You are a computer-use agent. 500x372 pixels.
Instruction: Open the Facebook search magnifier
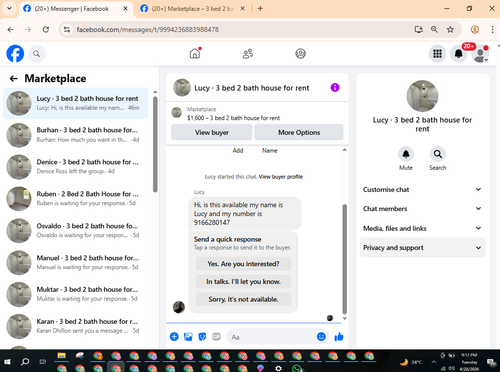coord(36,54)
